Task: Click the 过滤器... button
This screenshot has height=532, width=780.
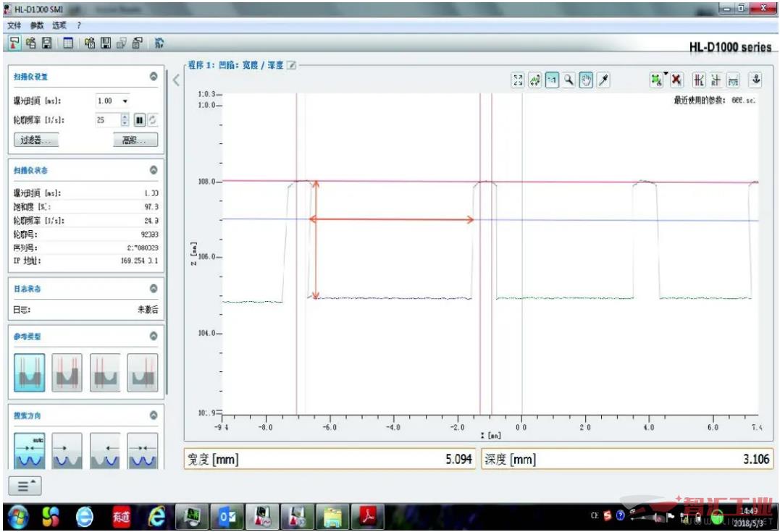Action: coord(35,140)
